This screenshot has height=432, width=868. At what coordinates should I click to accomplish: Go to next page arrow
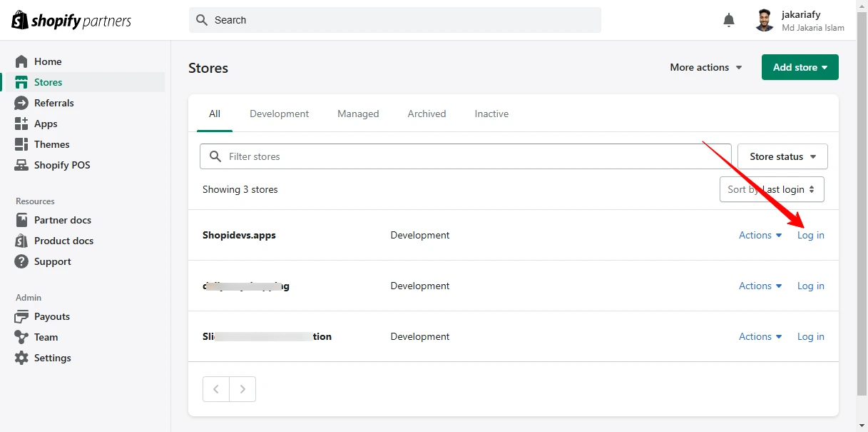click(242, 389)
